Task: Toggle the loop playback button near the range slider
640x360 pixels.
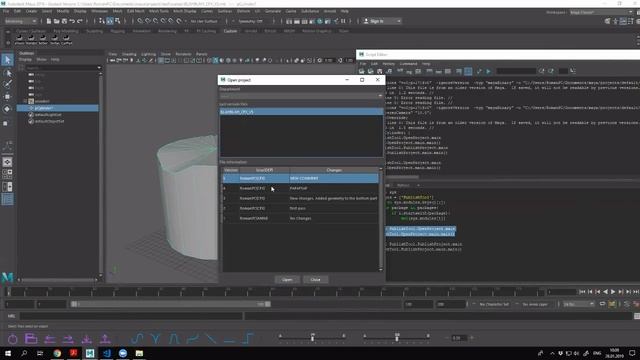Action: (x=602, y=304)
